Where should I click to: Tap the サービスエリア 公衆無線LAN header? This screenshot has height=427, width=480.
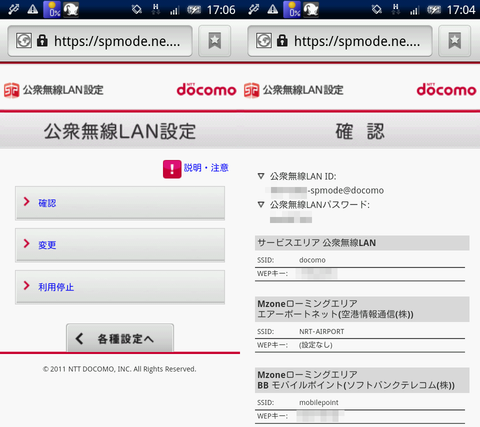click(x=362, y=243)
